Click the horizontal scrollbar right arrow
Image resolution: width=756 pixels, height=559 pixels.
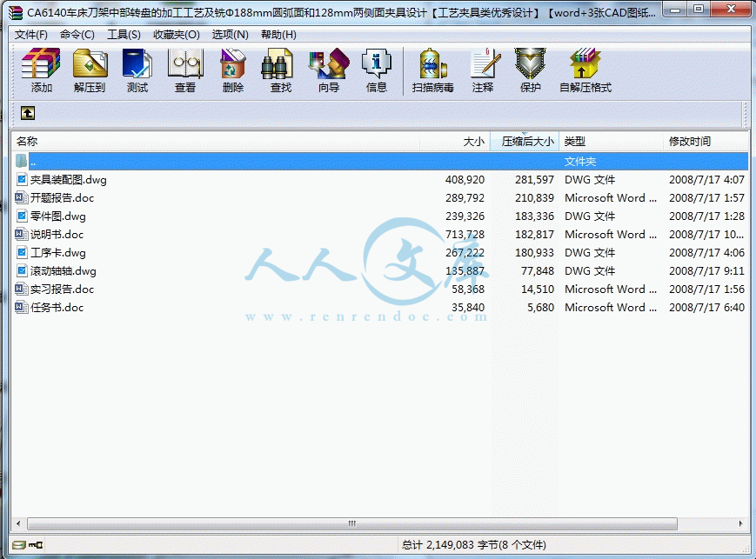740,523
